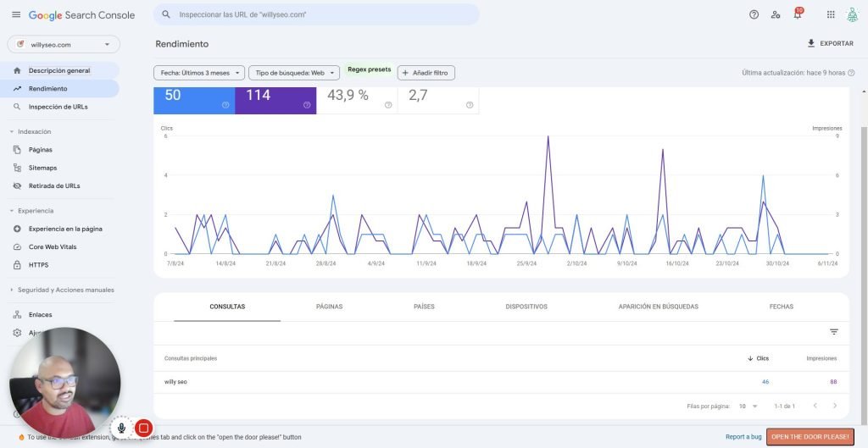Click the Retirada de URLs hidden-eye icon

tap(17, 185)
